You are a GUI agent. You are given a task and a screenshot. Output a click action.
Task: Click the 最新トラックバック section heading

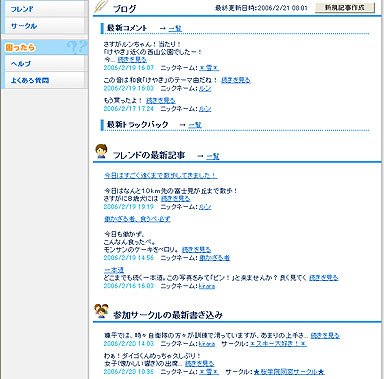click(x=137, y=125)
